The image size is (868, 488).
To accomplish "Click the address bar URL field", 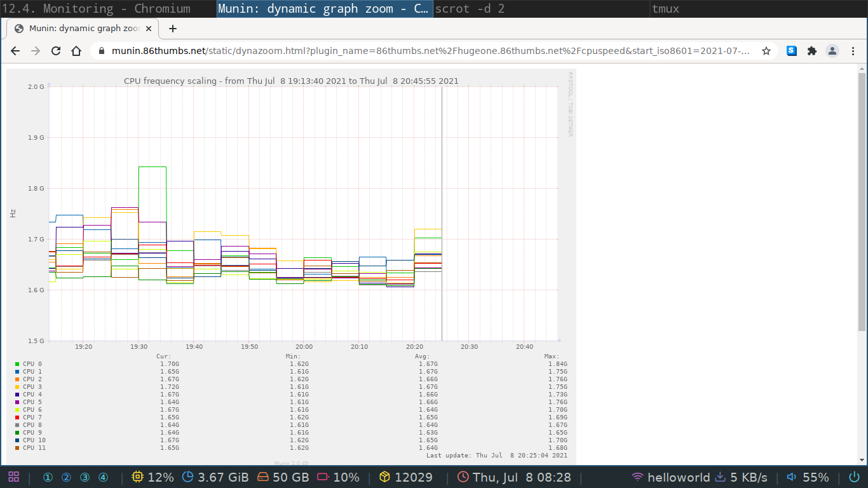I will (x=431, y=51).
